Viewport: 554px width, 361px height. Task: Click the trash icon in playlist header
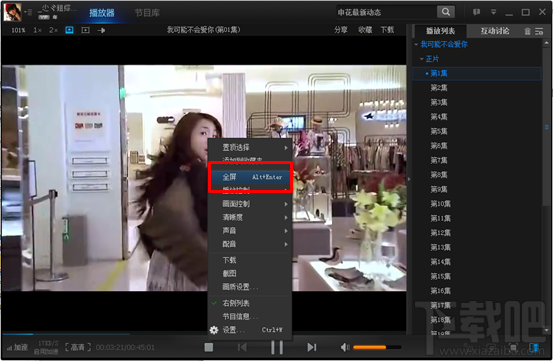(x=527, y=31)
